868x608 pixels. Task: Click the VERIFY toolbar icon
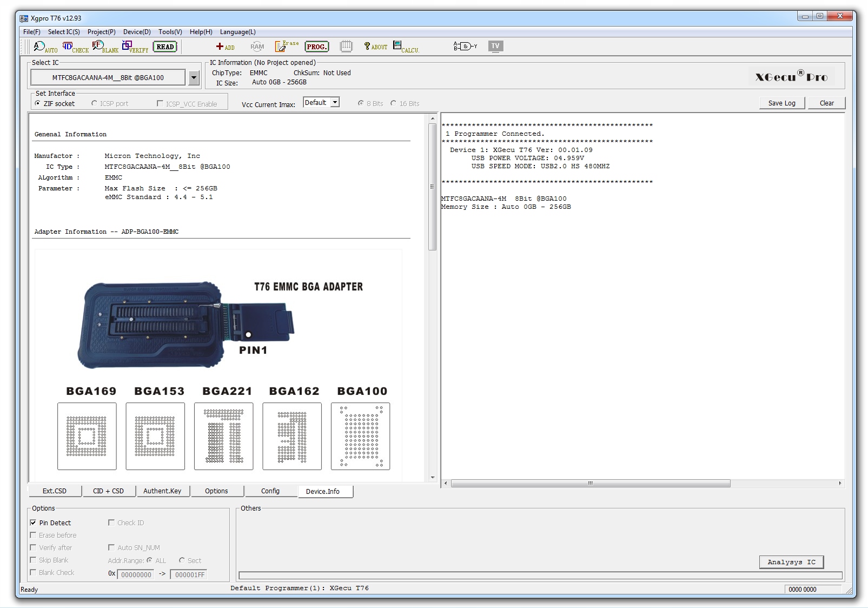click(x=135, y=47)
